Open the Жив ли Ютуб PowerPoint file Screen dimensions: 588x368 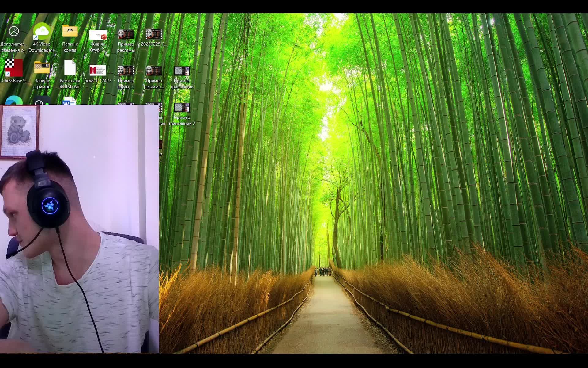(x=98, y=35)
